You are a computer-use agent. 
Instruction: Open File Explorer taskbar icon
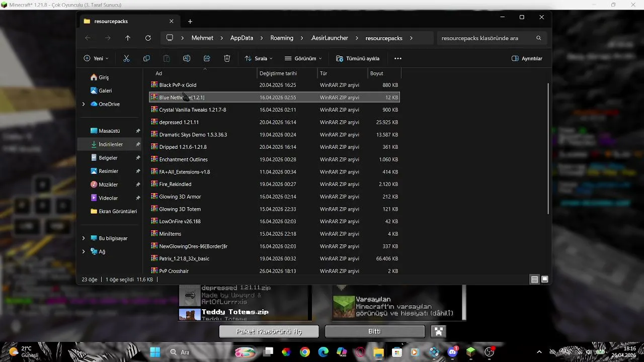click(378, 352)
